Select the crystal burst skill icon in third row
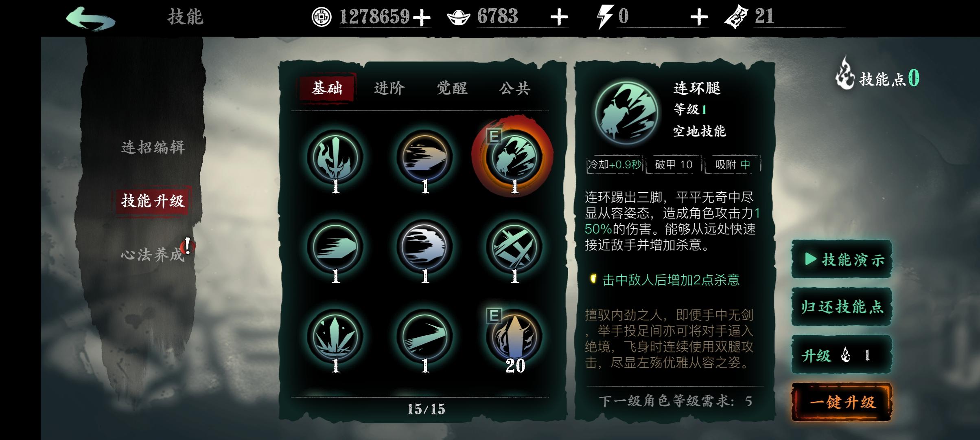Image resolution: width=980 pixels, height=440 pixels. 335,337
